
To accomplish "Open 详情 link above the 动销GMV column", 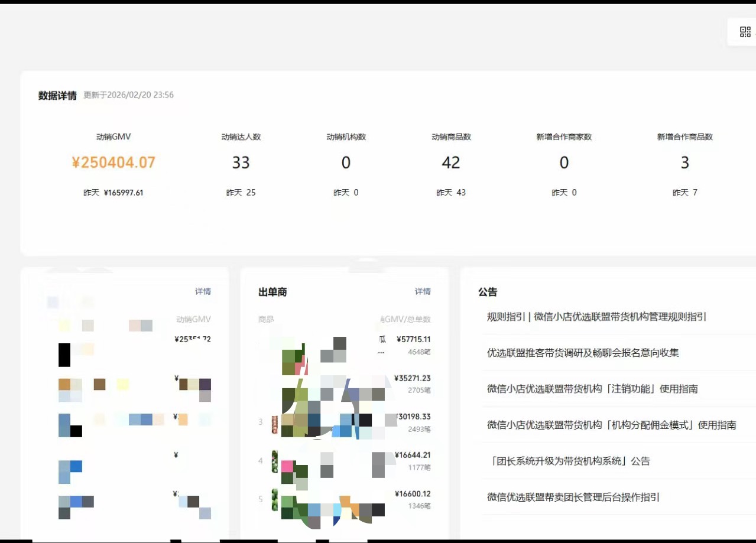I will tap(203, 291).
